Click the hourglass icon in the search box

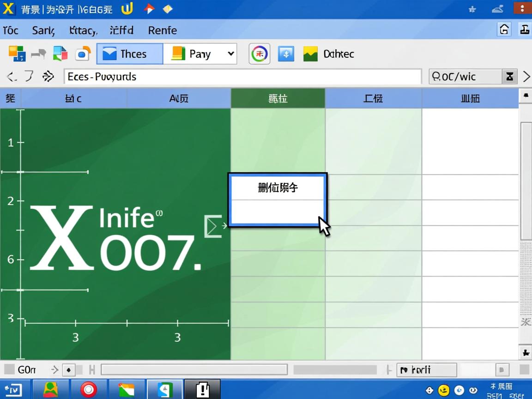(x=510, y=77)
